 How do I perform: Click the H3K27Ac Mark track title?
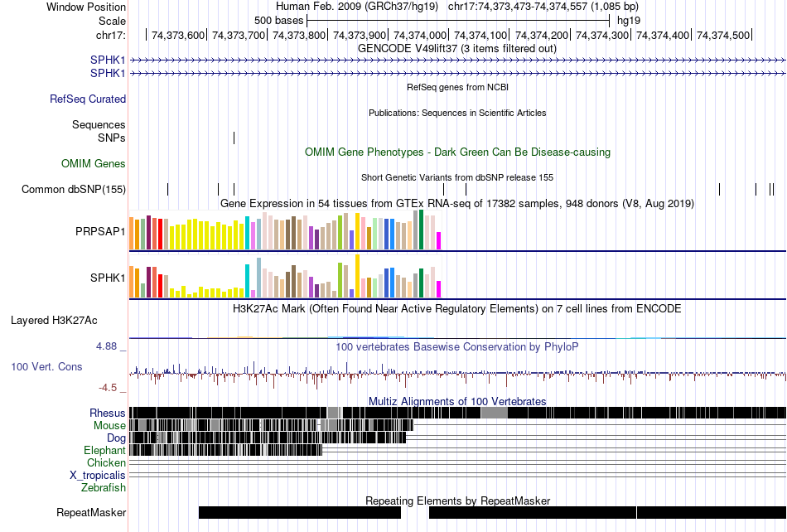pyautogui.click(x=456, y=308)
